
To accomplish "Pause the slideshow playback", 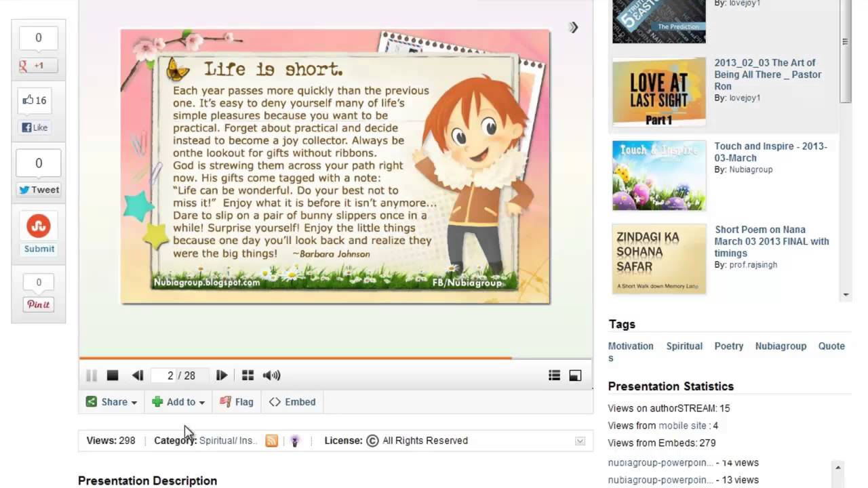I will pyautogui.click(x=92, y=375).
